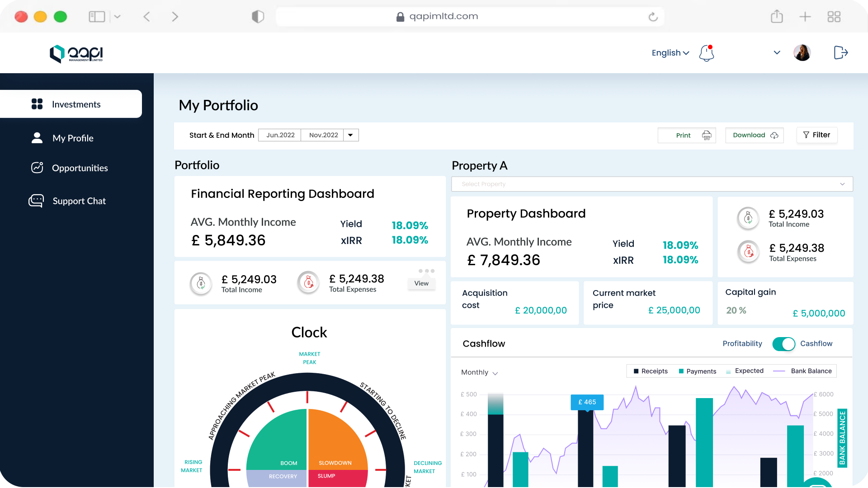Click the qapimltd.com address bar

pyautogui.click(x=470, y=17)
